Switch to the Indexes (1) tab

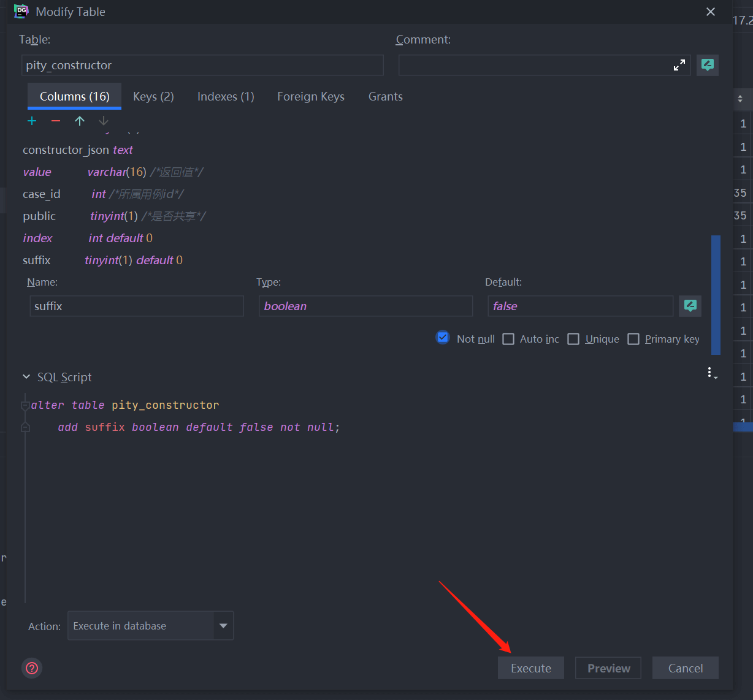coord(226,96)
